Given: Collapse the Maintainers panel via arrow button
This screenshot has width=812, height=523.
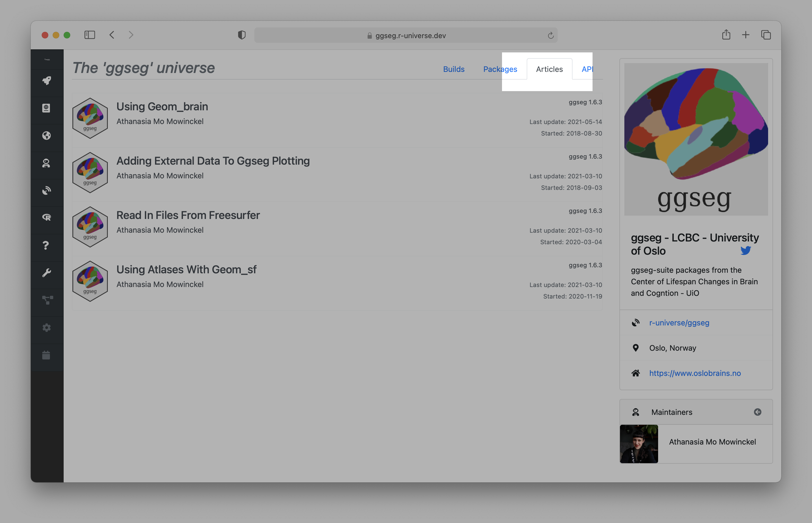Looking at the screenshot, I should (x=757, y=412).
